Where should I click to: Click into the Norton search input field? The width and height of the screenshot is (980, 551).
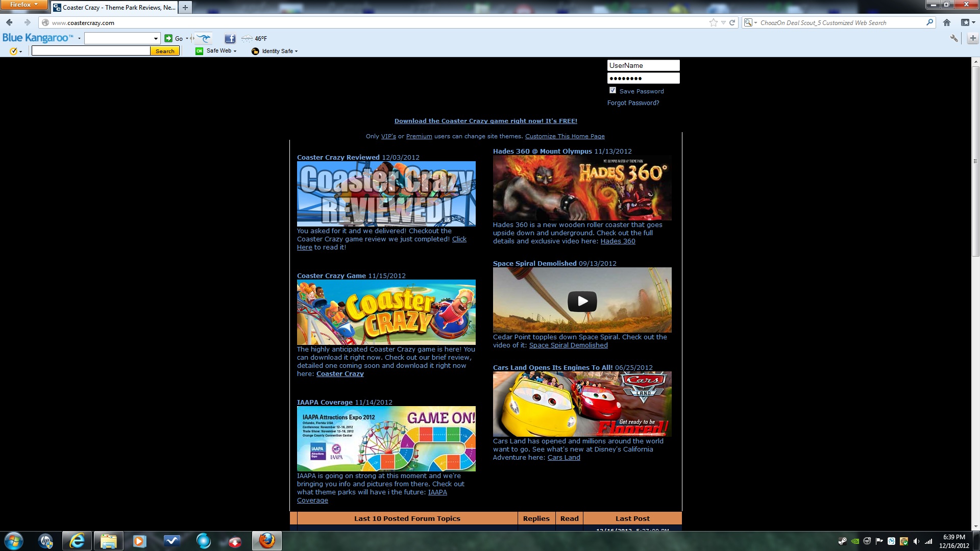click(x=91, y=51)
